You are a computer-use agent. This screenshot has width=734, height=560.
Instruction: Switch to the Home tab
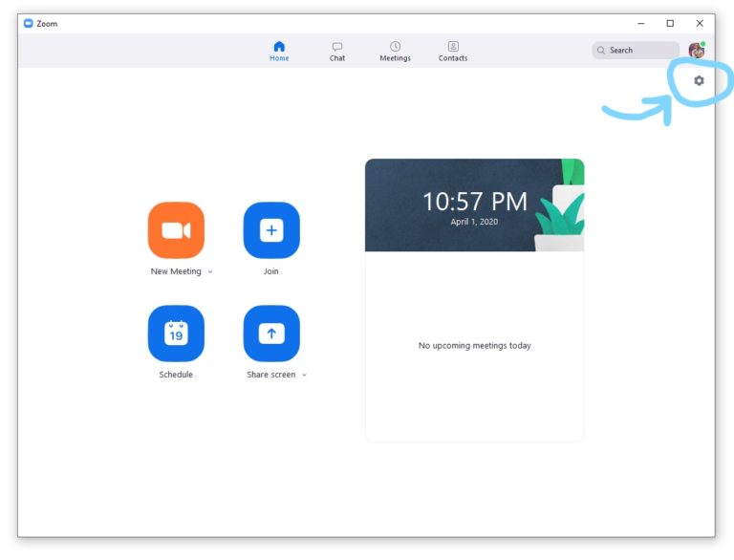click(279, 51)
